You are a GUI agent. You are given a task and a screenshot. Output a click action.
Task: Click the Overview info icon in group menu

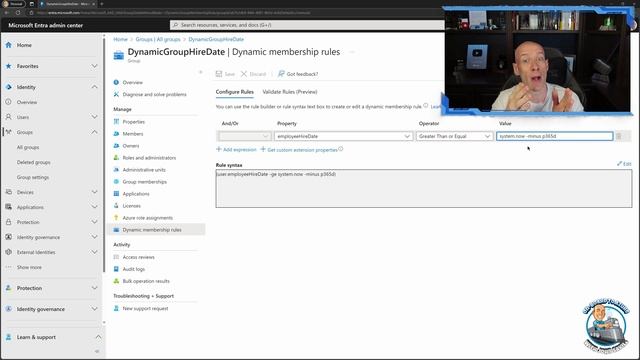coord(116,82)
